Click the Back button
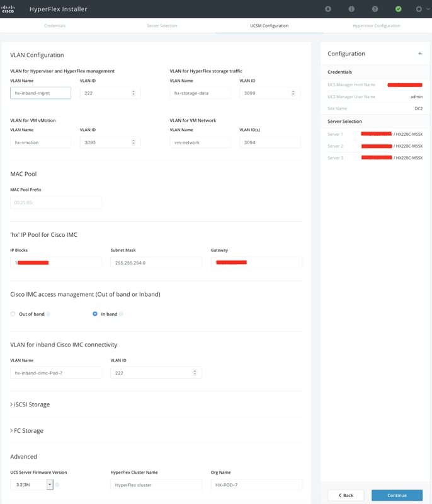Image resolution: width=432 pixels, height=504 pixels. coord(346,495)
